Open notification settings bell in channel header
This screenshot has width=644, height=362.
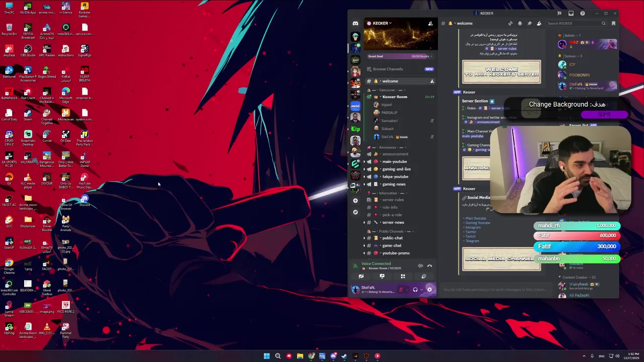click(520, 23)
